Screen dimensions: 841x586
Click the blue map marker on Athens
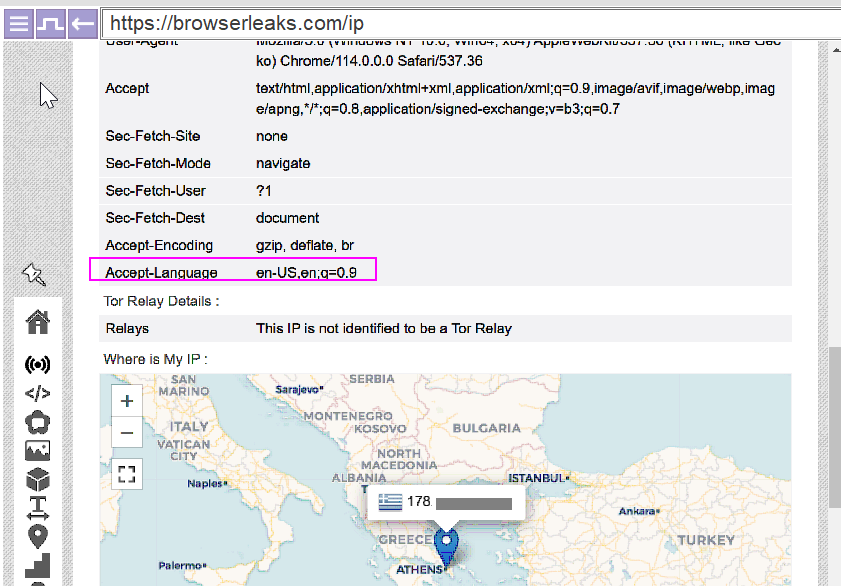pyautogui.click(x=446, y=543)
